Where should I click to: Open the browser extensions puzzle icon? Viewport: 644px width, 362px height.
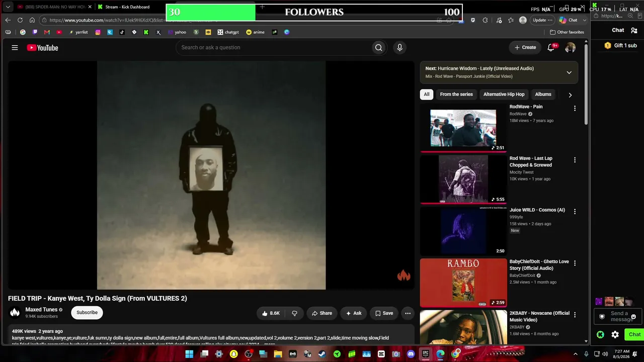point(485,20)
